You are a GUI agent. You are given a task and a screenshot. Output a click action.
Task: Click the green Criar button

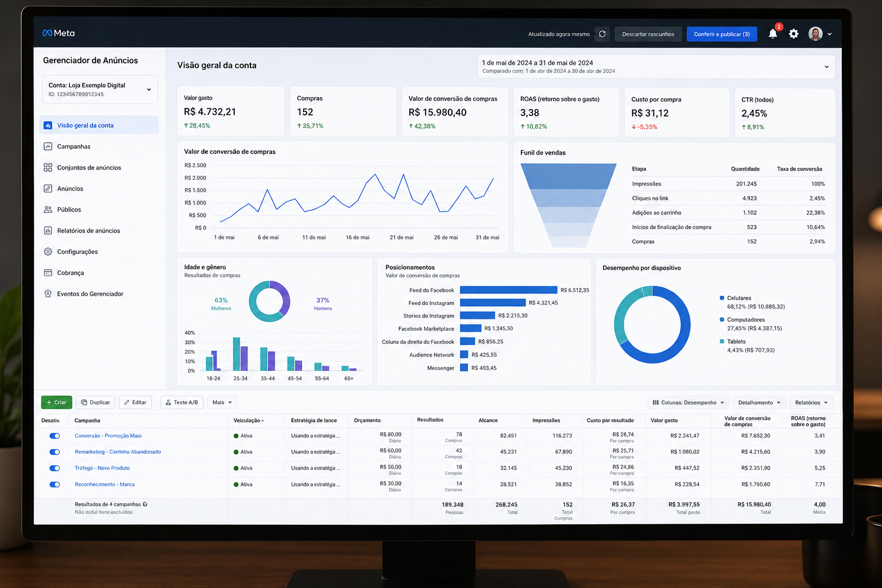56,403
